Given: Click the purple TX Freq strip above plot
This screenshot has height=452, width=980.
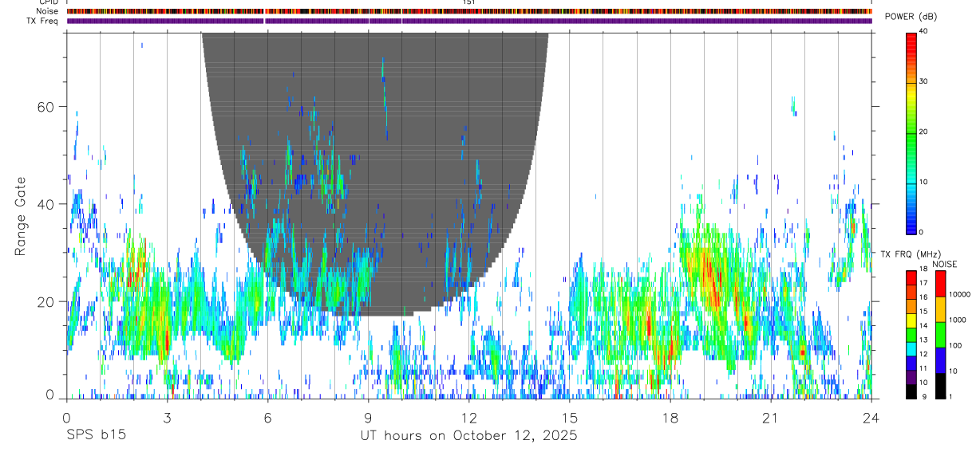Looking at the screenshot, I should (x=469, y=21).
